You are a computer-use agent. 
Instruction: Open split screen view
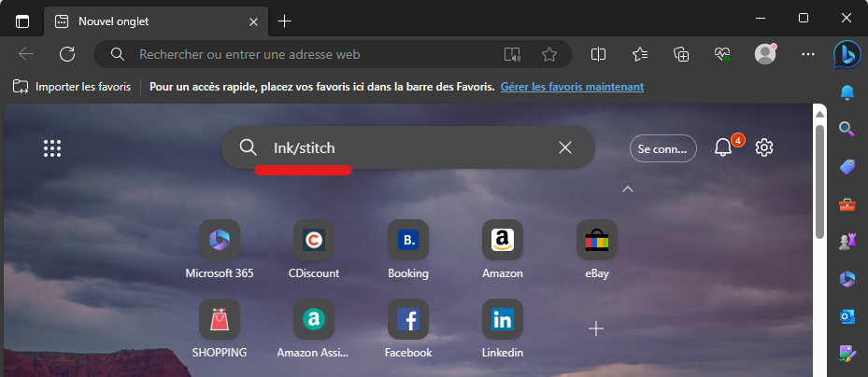598,53
